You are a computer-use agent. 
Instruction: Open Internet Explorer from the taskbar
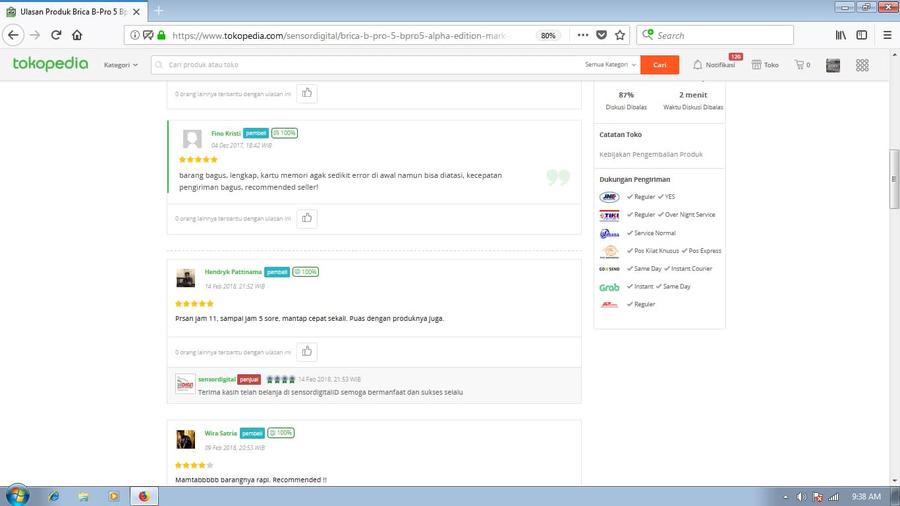(54, 496)
